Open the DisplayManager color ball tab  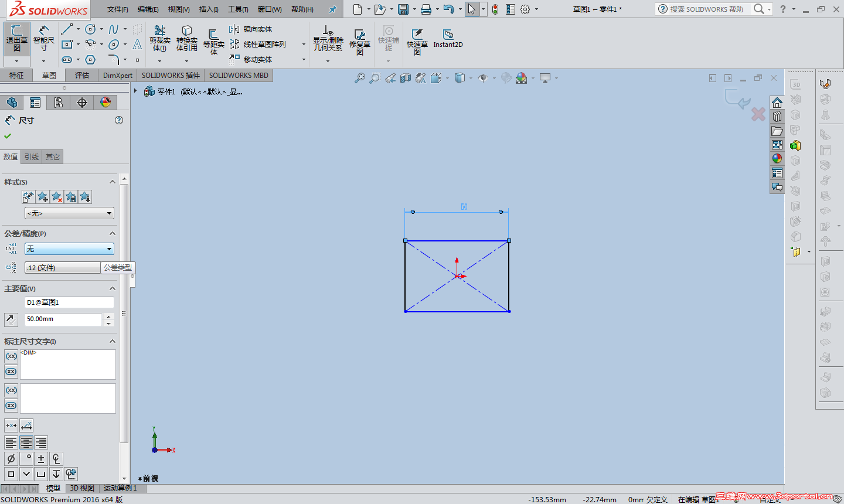[105, 103]
